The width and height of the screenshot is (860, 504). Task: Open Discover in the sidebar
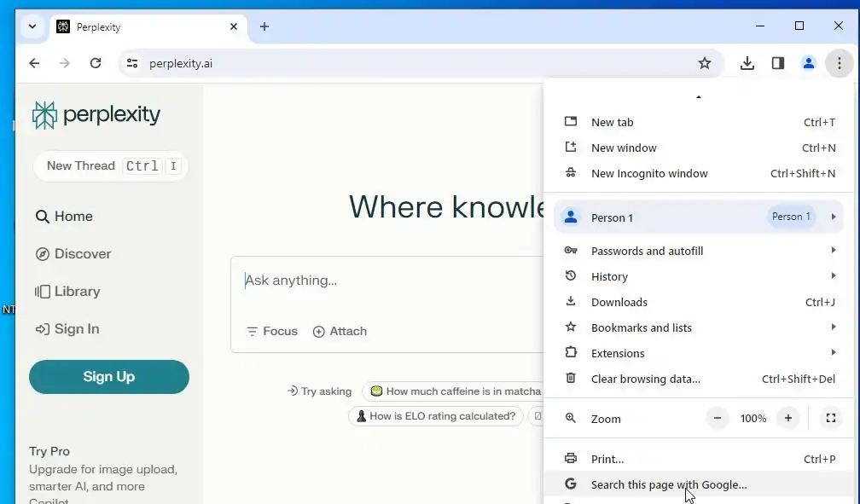coord(73,253)
